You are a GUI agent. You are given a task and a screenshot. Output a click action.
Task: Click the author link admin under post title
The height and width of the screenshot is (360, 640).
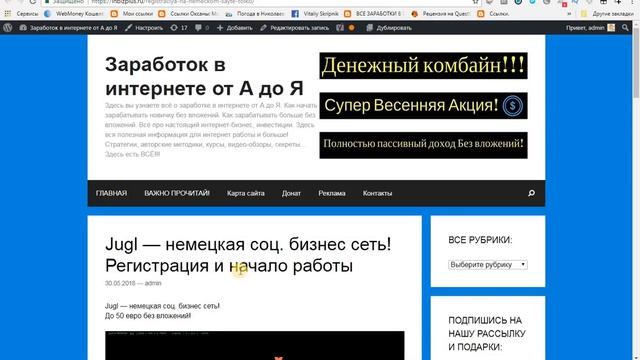tap(153, 283)
